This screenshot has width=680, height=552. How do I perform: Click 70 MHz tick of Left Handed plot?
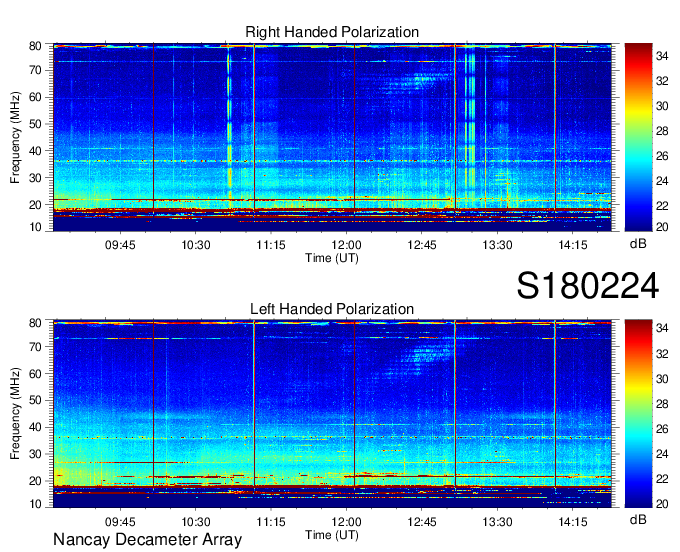click(x=35, y=347)
